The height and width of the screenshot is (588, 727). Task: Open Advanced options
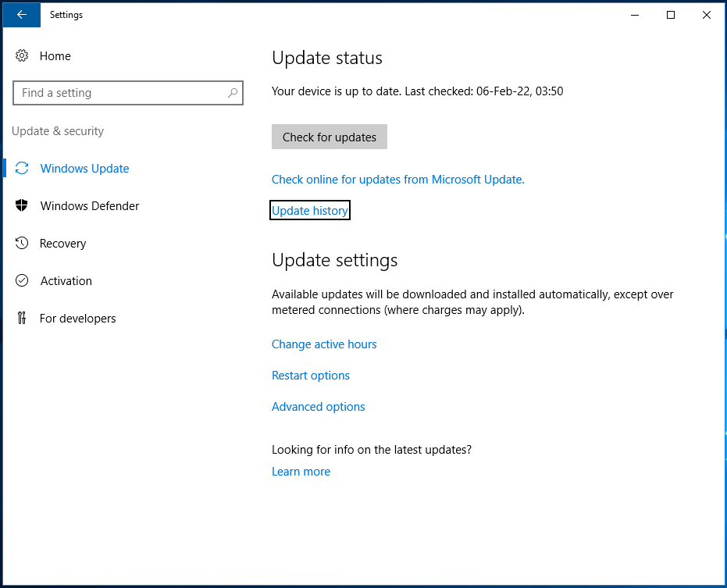coord(318,406)
